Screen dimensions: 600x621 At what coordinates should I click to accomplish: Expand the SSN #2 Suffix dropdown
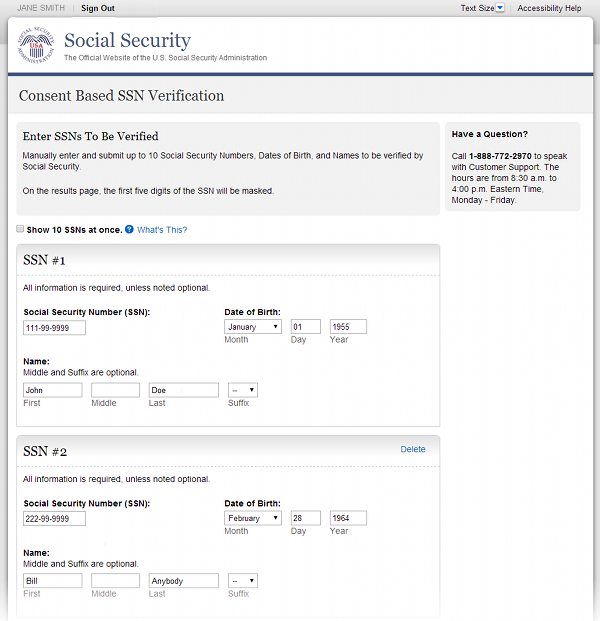[x=242, y=580]
